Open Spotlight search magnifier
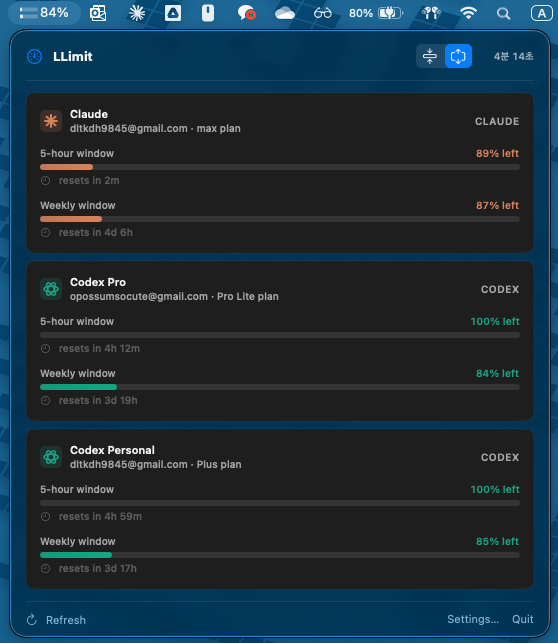The image size is (558, 643). [503, 14]
